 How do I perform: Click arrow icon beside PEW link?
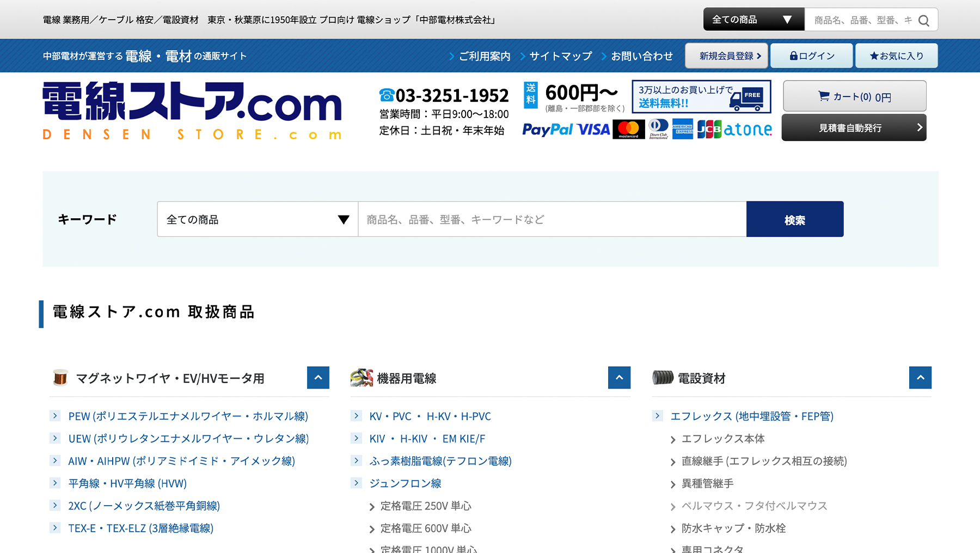55,416
